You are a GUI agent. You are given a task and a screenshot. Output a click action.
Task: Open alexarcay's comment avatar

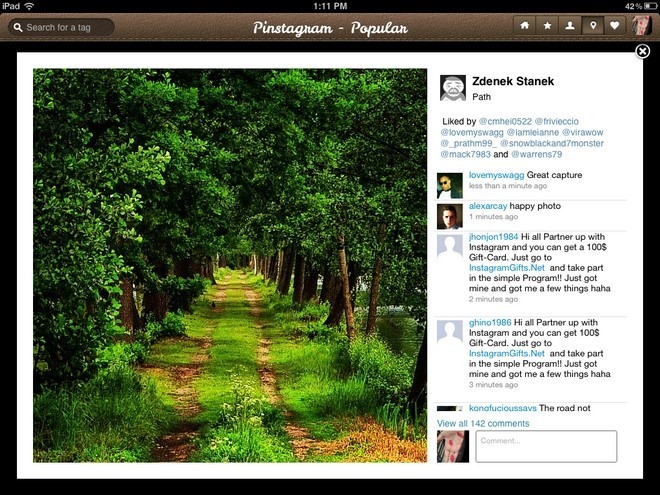pos(450,217)
